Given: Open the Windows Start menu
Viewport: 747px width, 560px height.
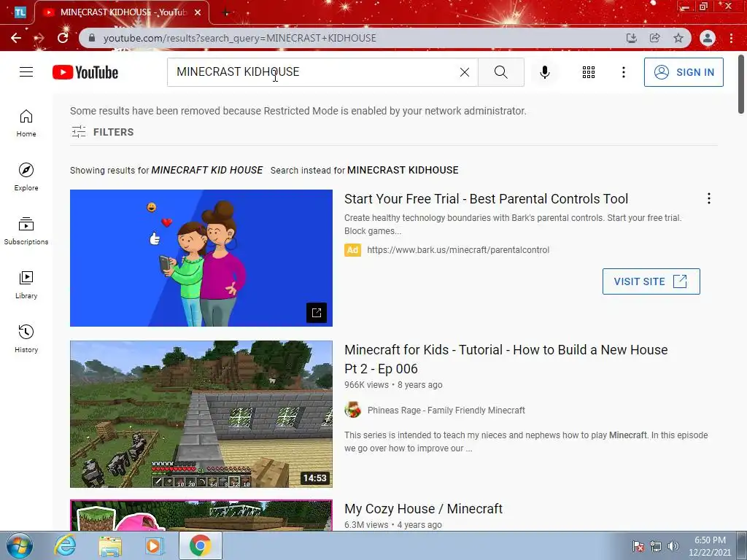Looking at the screenshot, I should point(20,545).
